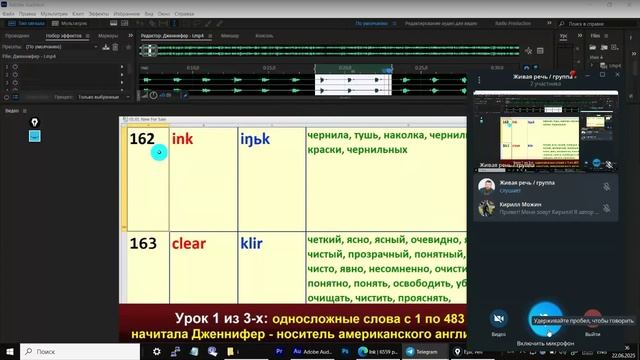Toggle power of effect slot 2

pos(15,74)
